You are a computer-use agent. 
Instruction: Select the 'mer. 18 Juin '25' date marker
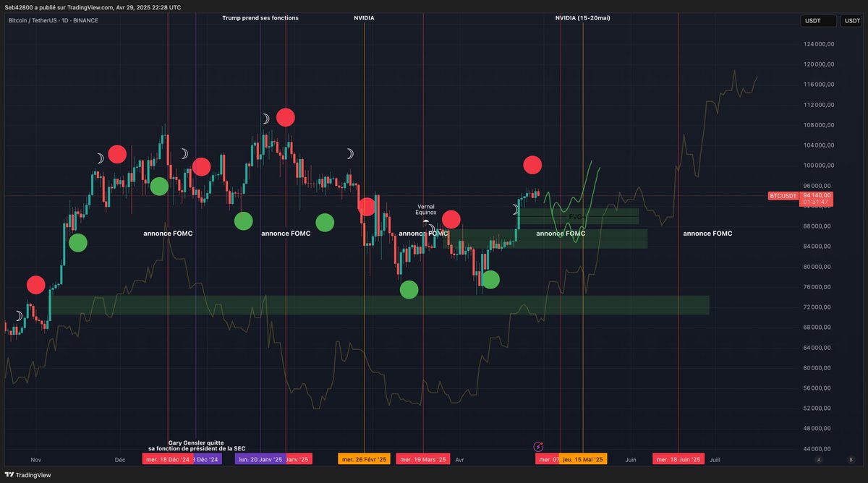(x=678, y=459)
